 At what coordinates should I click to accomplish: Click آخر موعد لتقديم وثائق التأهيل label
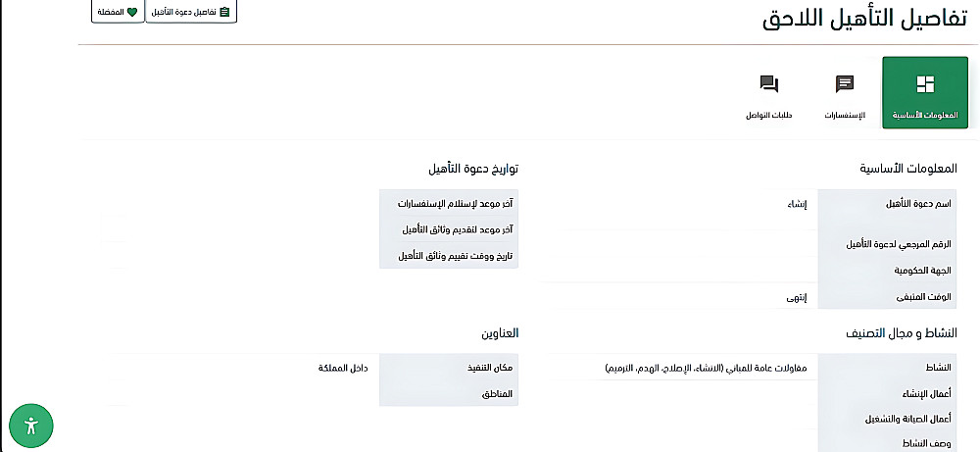458,229
